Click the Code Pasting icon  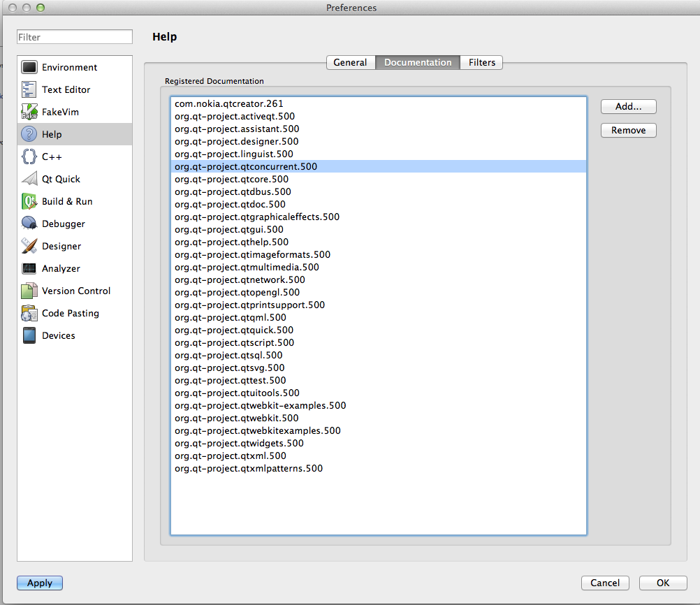tap(29, 313)
